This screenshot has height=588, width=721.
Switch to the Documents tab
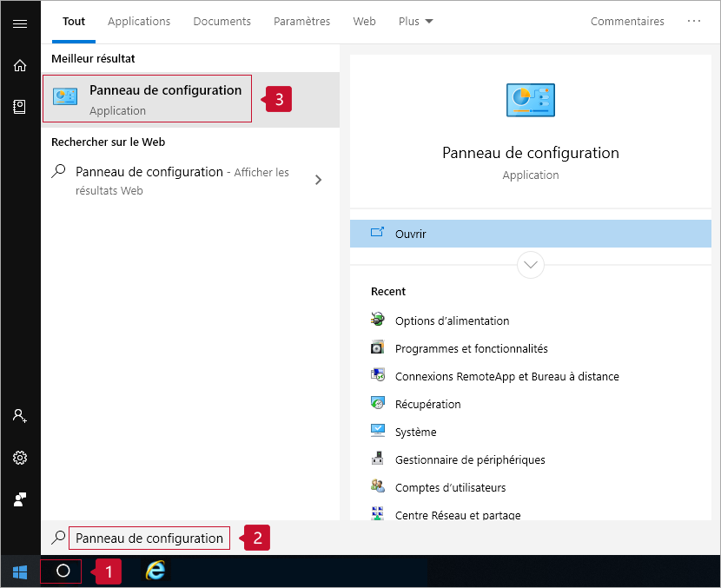pos(222,22)
